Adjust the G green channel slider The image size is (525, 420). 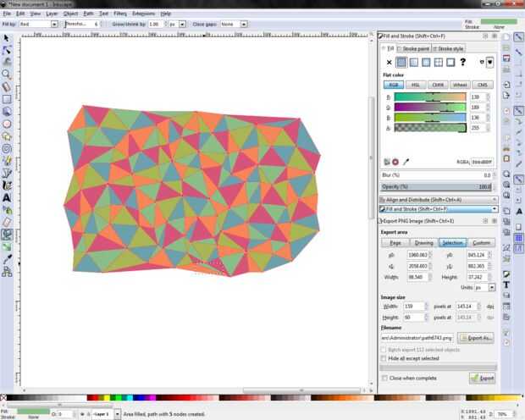(x=430, y=108)
